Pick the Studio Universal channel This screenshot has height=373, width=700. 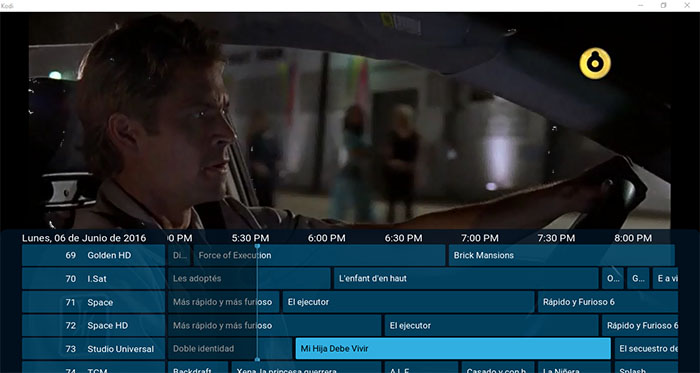coord(93,349)
